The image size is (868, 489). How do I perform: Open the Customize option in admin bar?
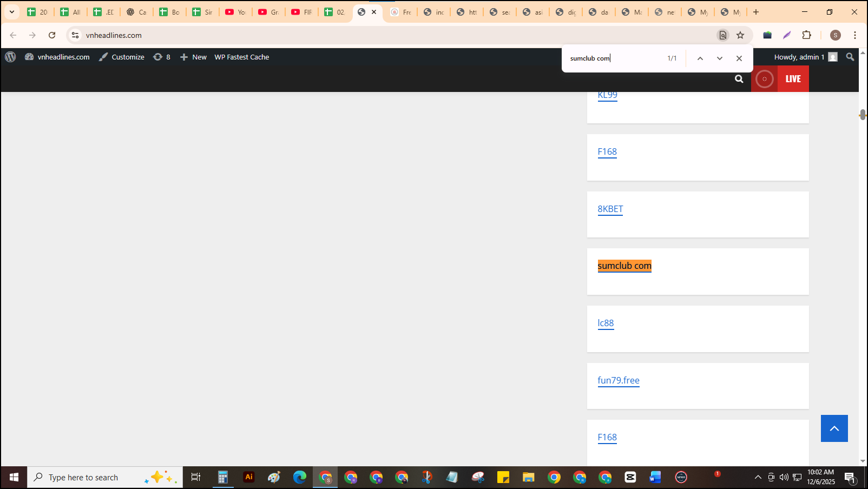122,57
